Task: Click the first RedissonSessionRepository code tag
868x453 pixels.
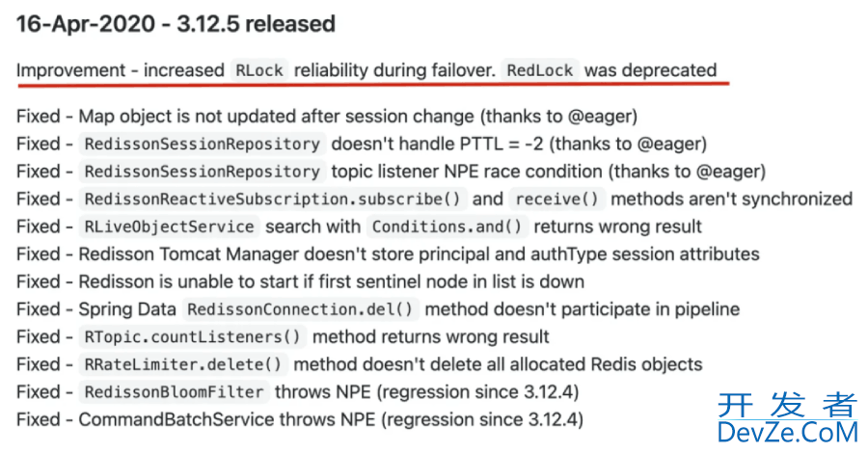Action: coord(203,144)
